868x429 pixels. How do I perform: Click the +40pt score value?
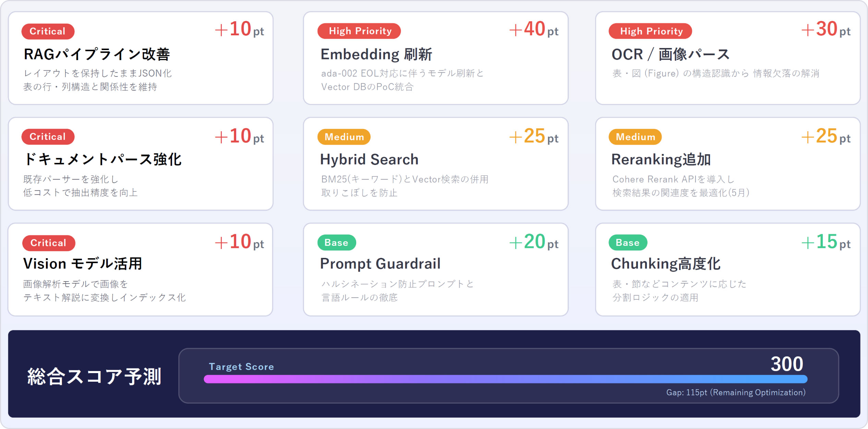[x=534, y=29]
